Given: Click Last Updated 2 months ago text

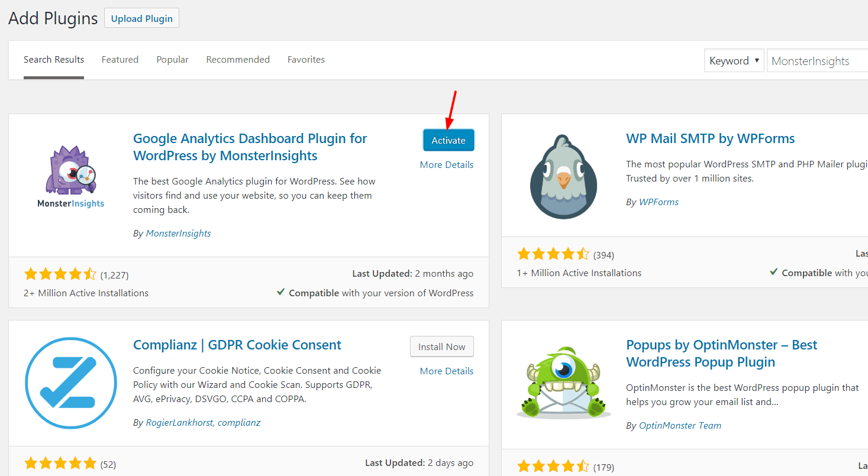Looking at the screenshot, I should [413, 274].
